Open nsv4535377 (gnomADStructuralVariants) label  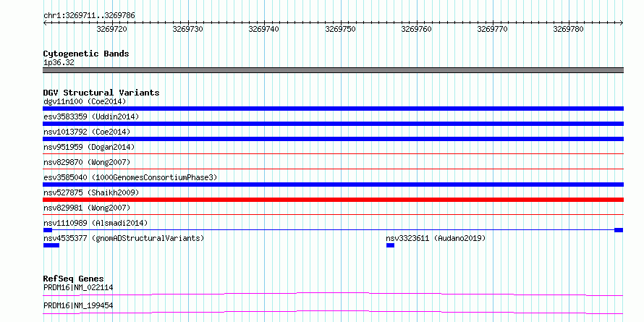[x=124, y=238]
